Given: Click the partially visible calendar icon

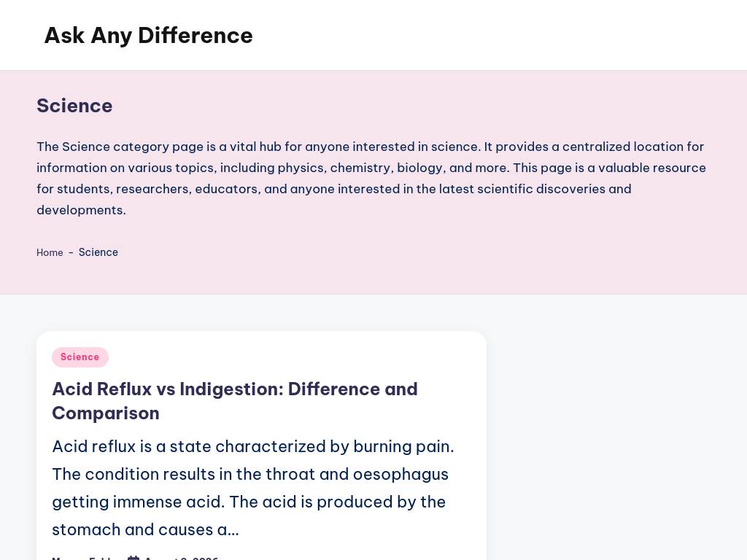Looking at the screenshot, I should click(x=133, y=558).
